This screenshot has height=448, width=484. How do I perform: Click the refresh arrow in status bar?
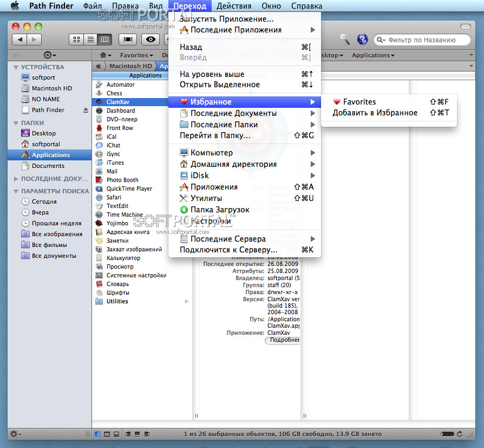460,434
